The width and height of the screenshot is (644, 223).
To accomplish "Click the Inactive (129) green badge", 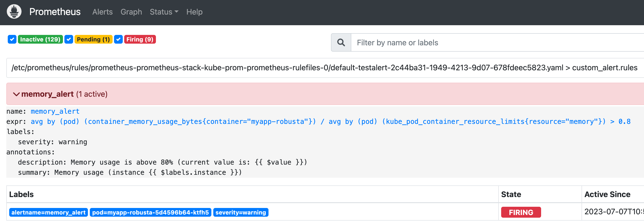I will (x=40, y=39).
